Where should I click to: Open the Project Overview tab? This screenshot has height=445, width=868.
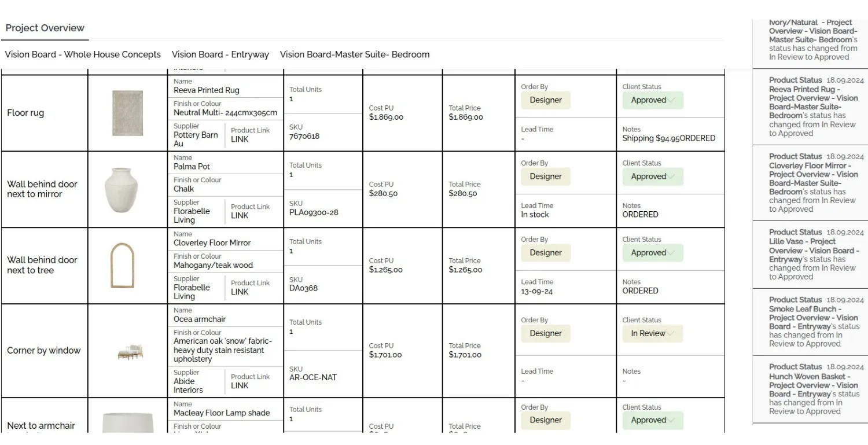45,28
